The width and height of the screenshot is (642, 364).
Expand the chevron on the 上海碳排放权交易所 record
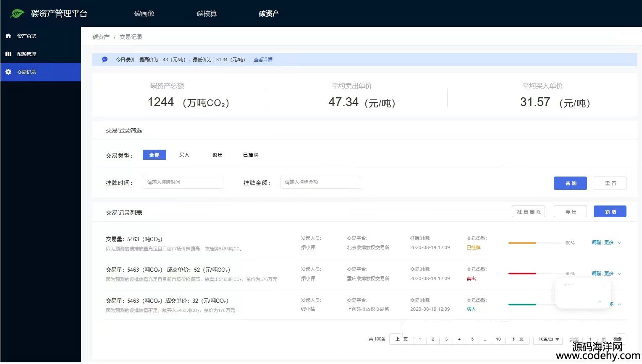[x=619, y=304]
